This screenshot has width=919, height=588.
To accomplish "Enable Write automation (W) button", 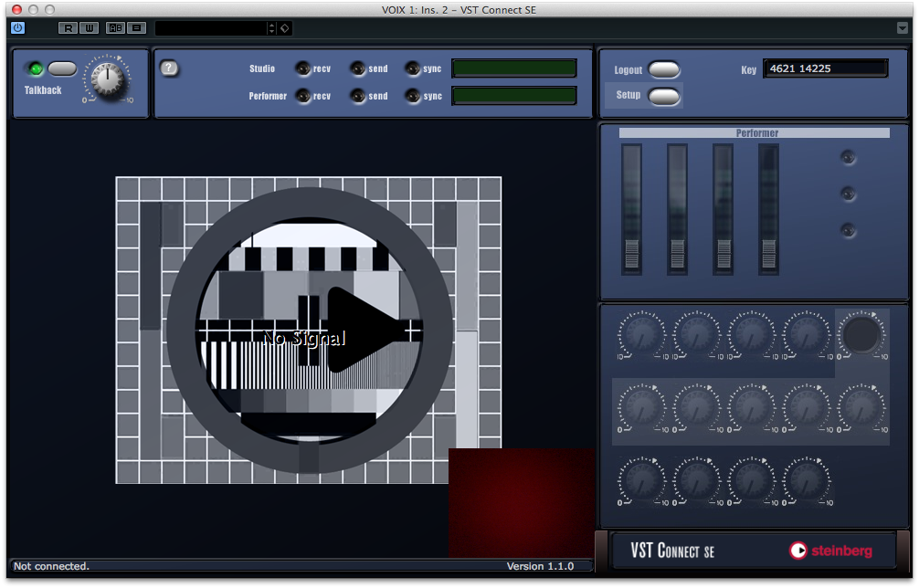I will [89, 28].
